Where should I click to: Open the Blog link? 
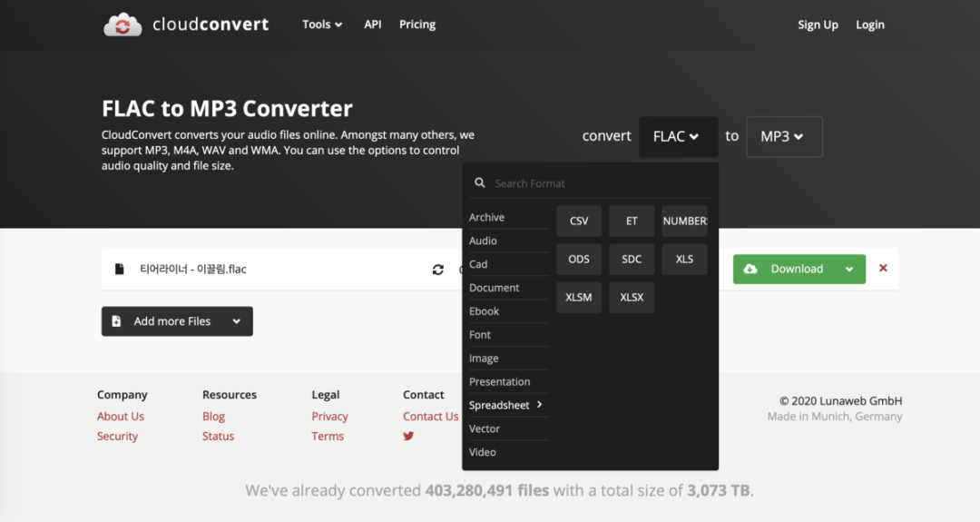[x=213, y=417]
